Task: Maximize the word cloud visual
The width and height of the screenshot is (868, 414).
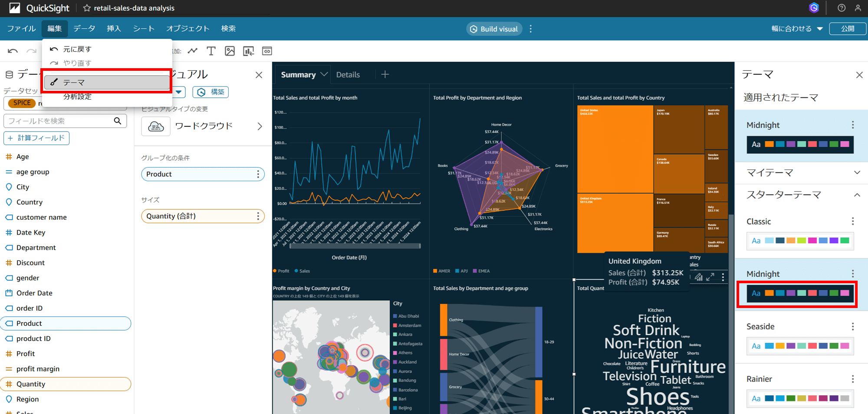Action: click(x=710, y=277)
